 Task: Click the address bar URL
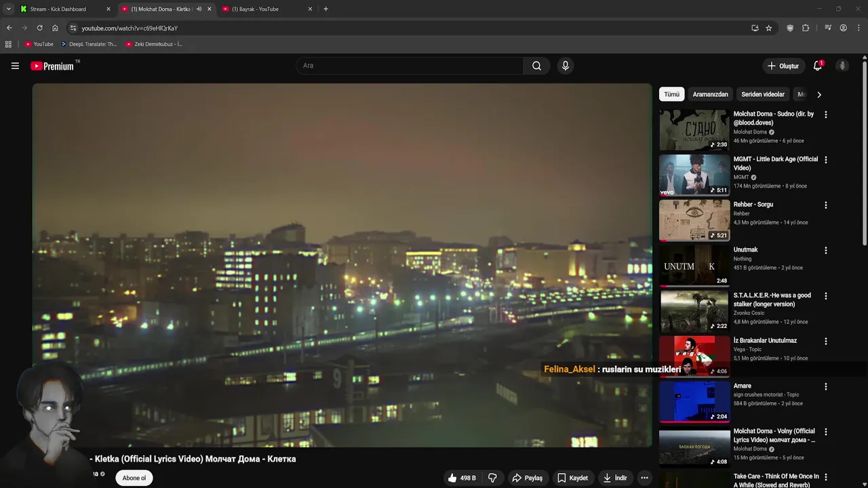coord(130,28)
